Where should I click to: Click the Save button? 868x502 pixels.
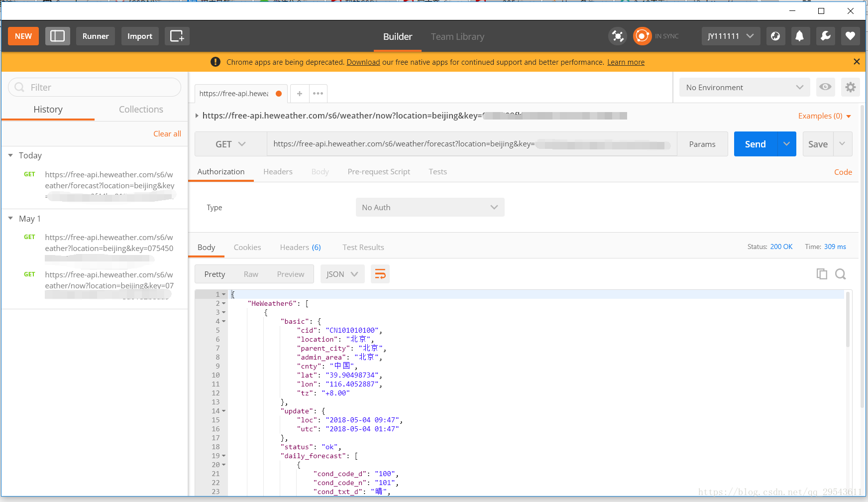[818, 144]
